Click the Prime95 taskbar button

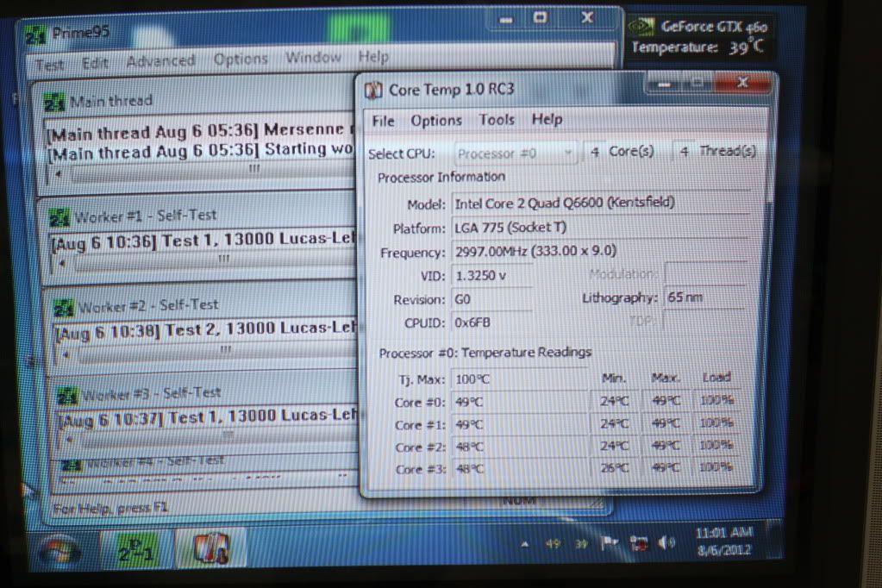135,548
